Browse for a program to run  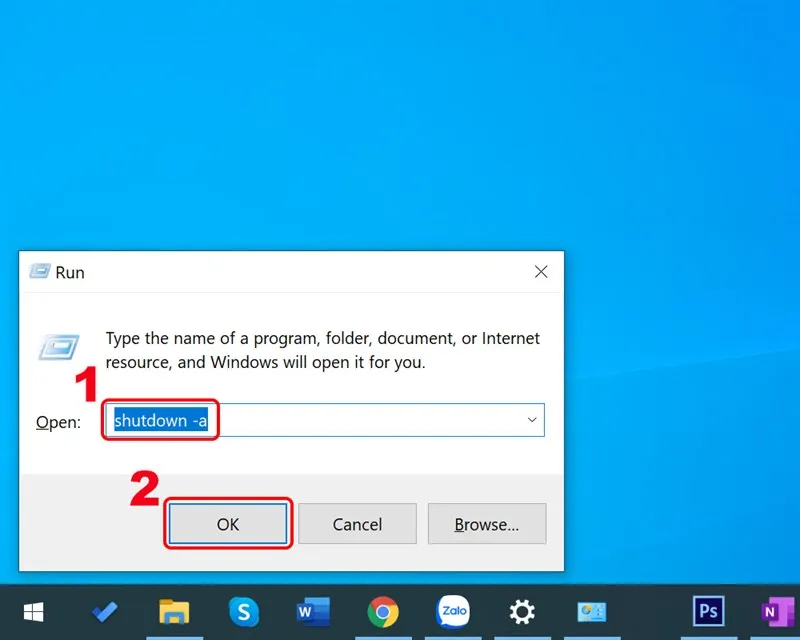[x=487, y=523]
